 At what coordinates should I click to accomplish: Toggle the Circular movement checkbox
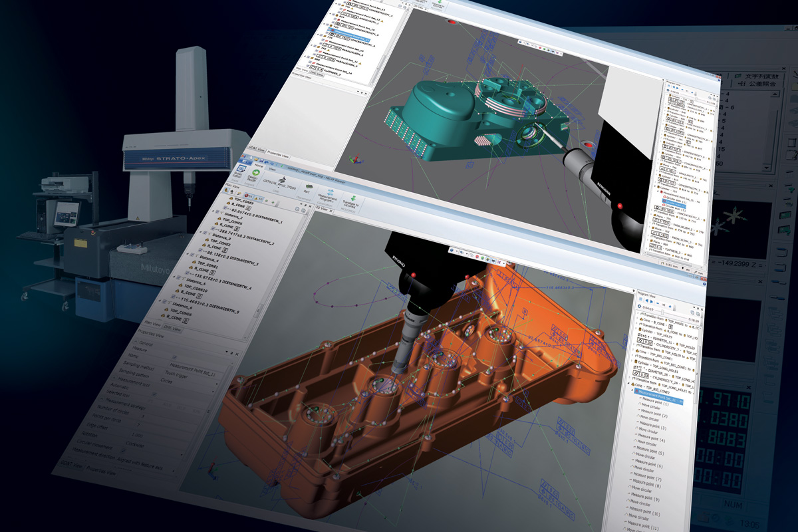[x=124, y=450]
